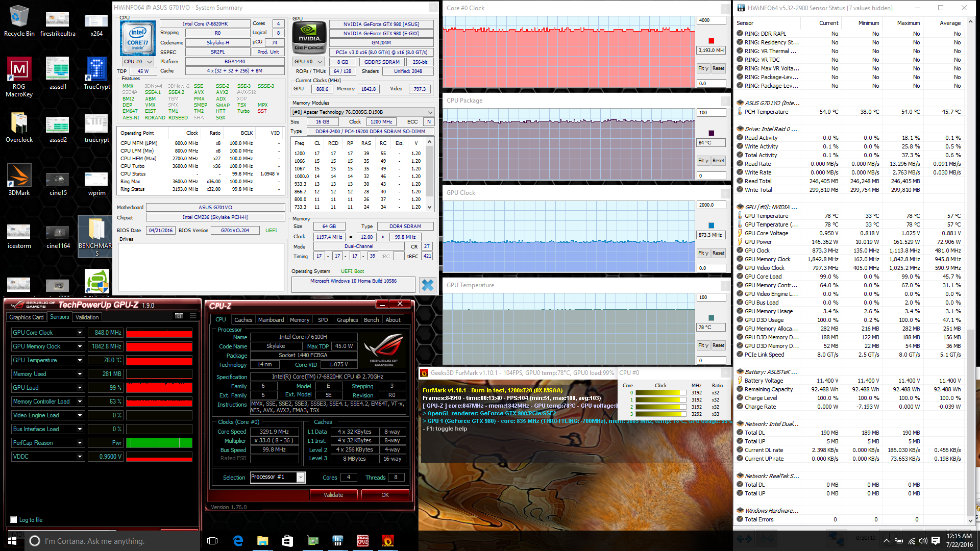
Task: Select the wprim desktop file
Action: (97, 184)
